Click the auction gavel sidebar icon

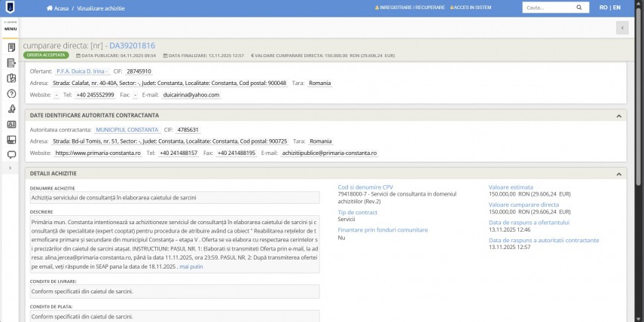tap(11, 109)
